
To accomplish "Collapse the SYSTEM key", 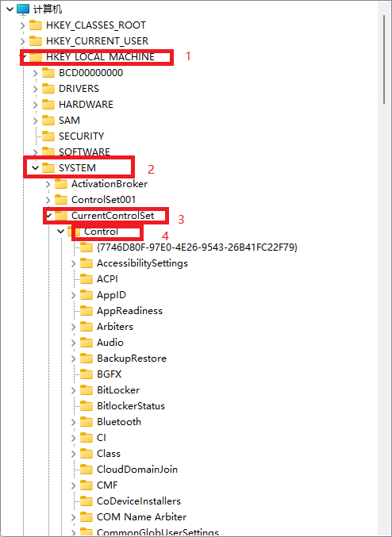I will tap(35, 168).
